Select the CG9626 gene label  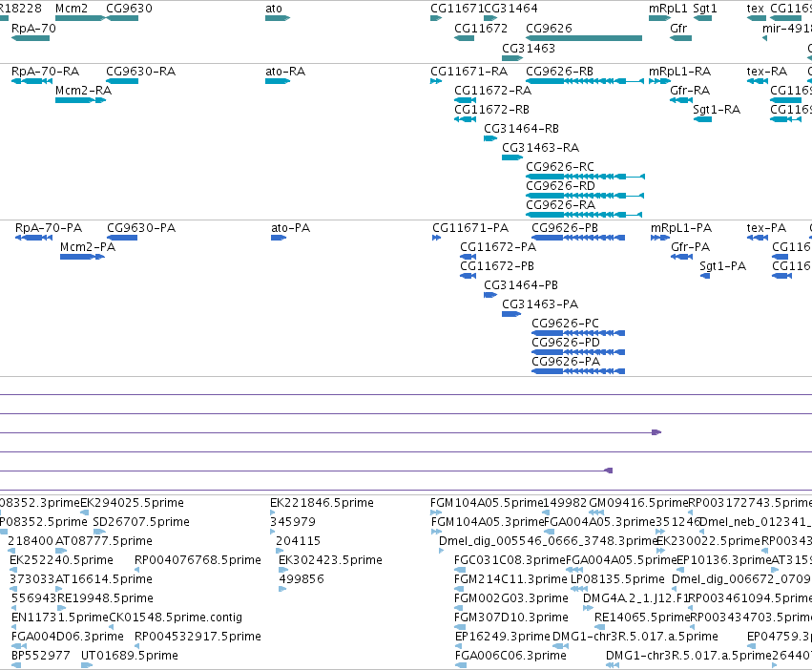pos(549,28)
